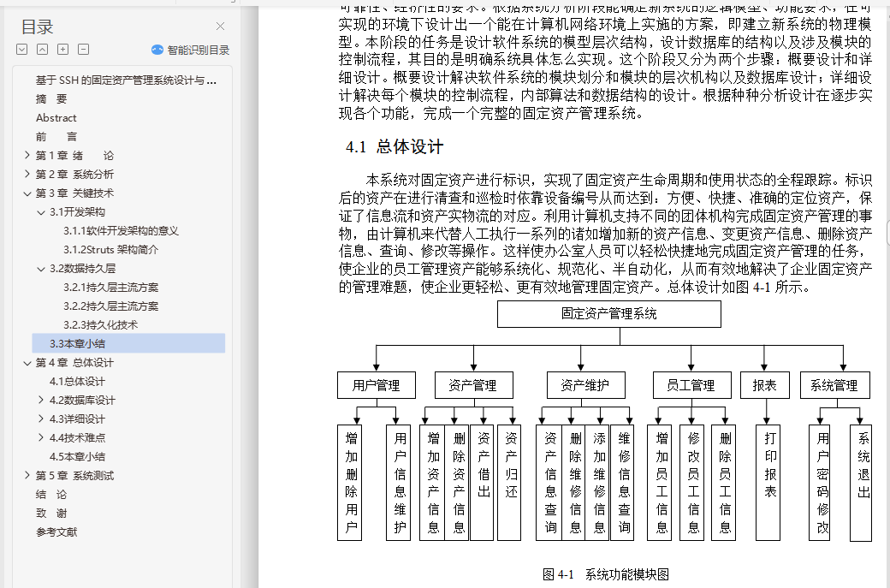Expand the 4.3详细设计 chevron
890x588 pixels.
pos(41,419)
